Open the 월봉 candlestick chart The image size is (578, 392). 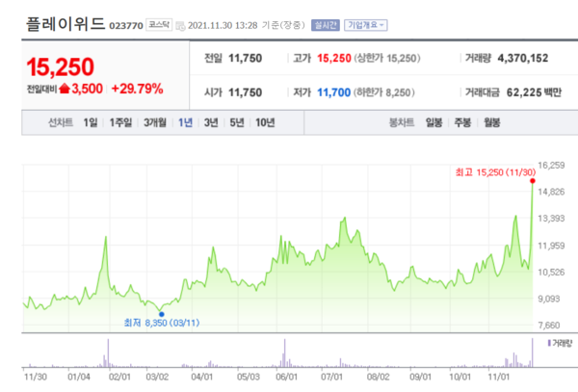click(x=491, y=122)
